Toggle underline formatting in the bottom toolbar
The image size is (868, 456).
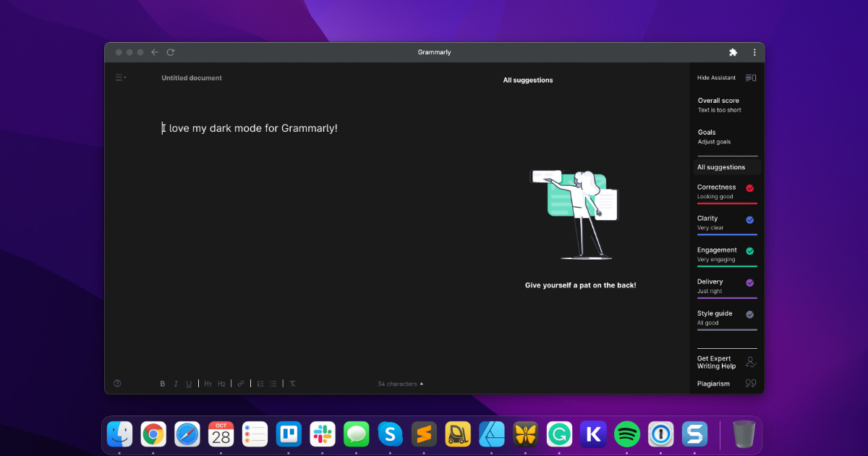coord(189,384)
